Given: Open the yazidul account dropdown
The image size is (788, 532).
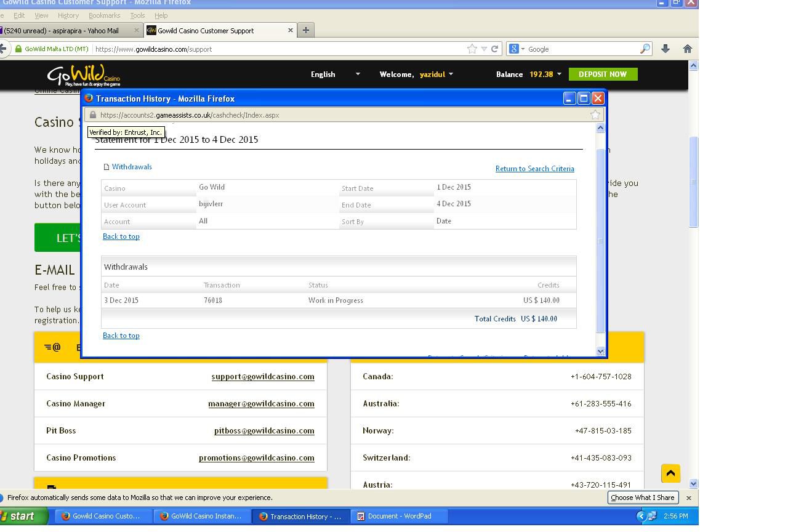Looking at the screenshot, I should (x=436, y=75).
